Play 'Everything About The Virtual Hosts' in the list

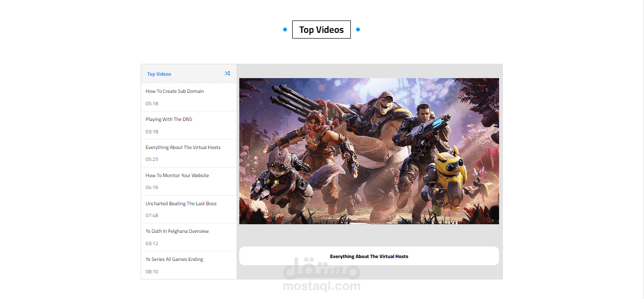click(x=189, y=153)
